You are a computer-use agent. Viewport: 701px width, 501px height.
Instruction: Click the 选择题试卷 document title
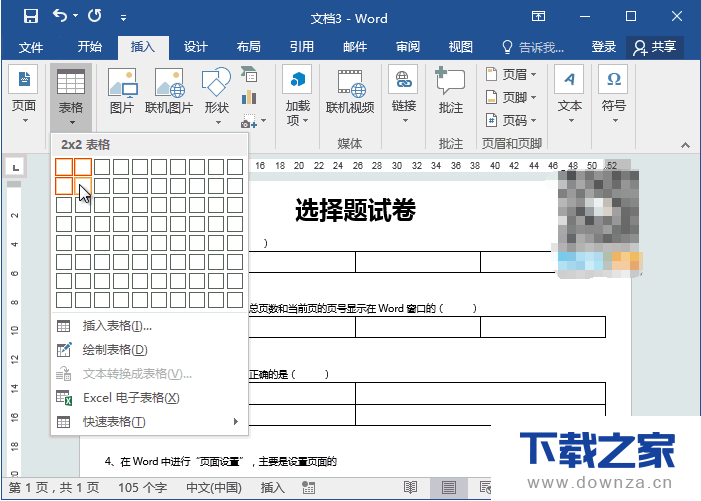coord(355,210)
